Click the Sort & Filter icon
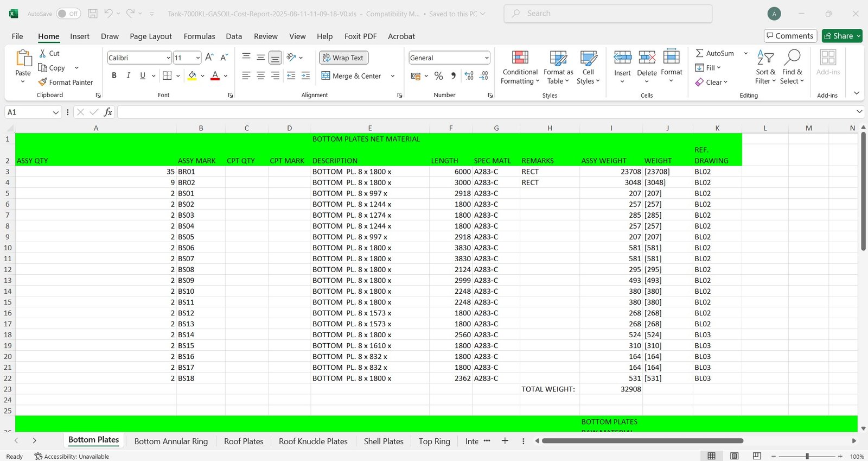Viewport: 868px width, 461px height. (765, 67)
